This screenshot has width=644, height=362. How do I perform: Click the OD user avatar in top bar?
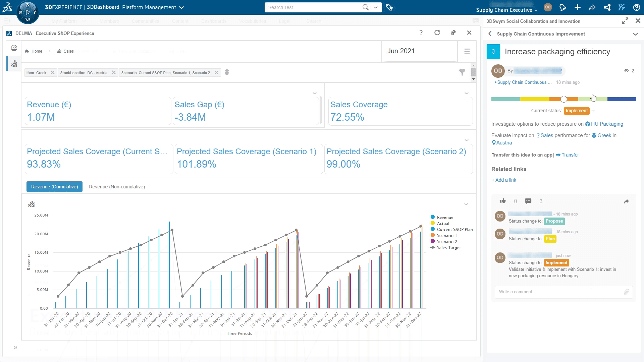coord(548,7)
